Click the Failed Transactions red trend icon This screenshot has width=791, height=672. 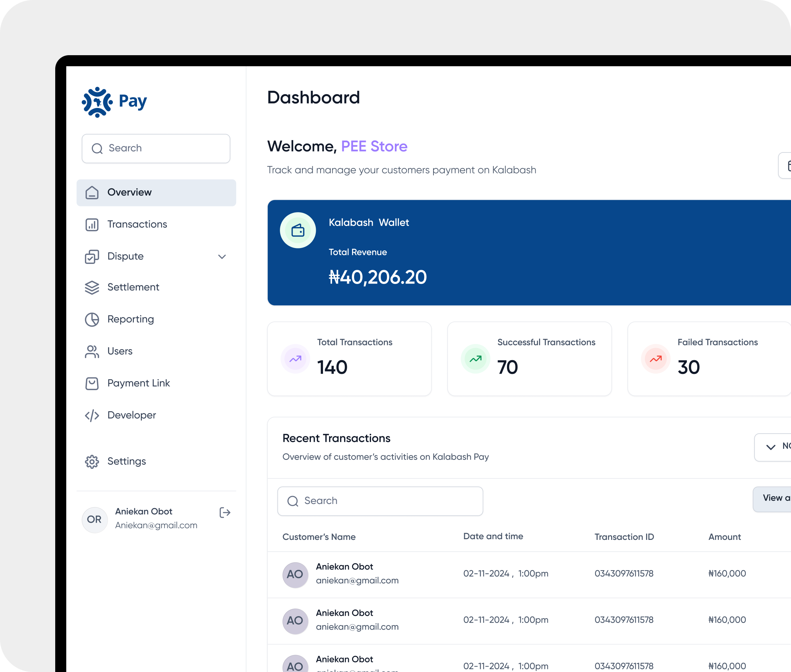(x=656, y=359)
